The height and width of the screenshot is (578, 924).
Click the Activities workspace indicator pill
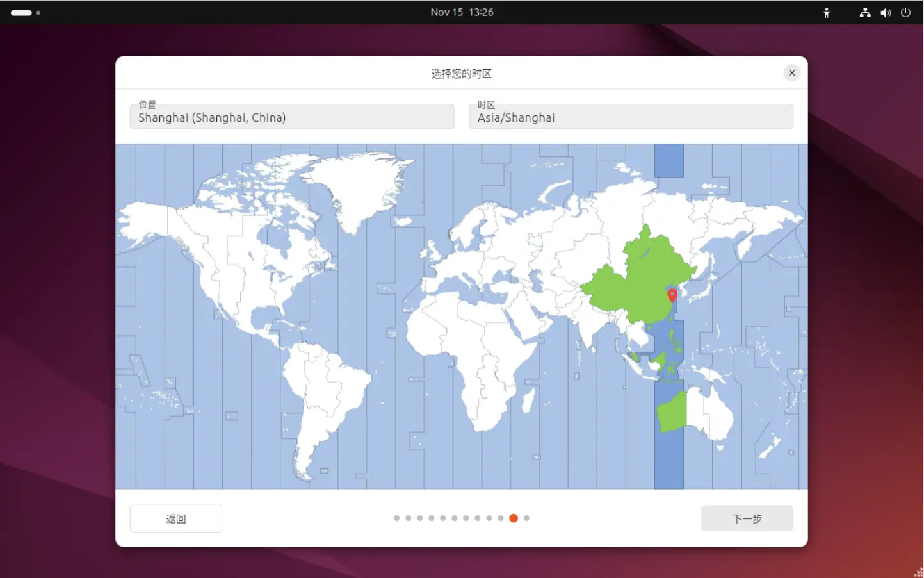click(21, 13)
